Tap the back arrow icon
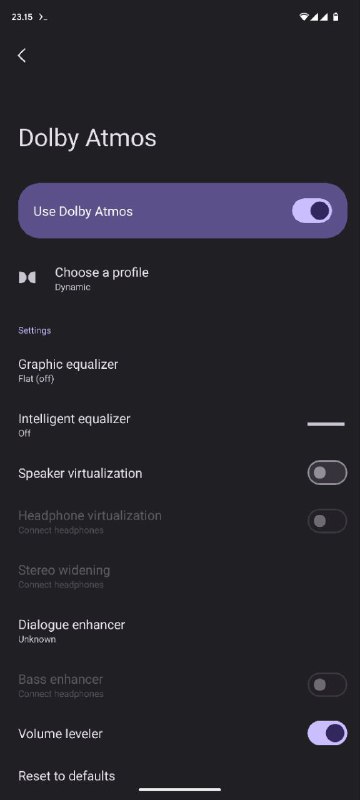360x800 pixels. [x=21, y=56]
